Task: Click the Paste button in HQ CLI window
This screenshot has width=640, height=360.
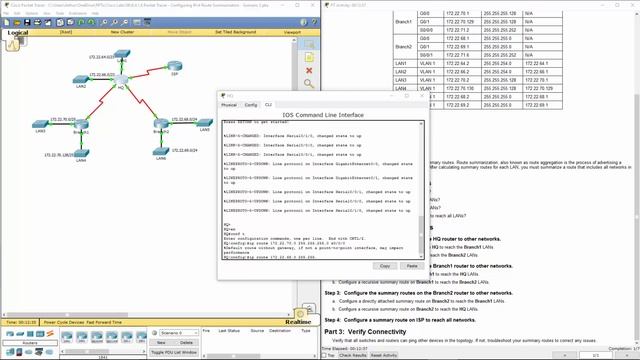Action: coord(412,266)
